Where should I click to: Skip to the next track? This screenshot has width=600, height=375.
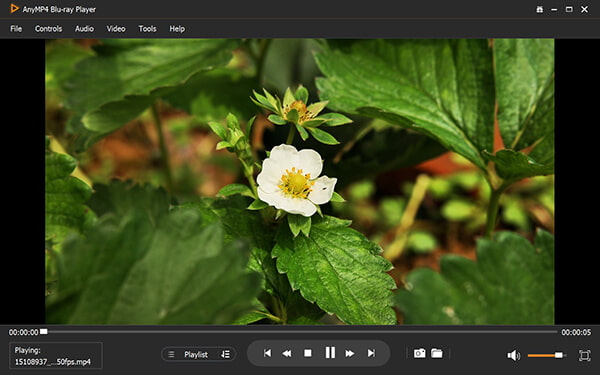click(371, 353)
